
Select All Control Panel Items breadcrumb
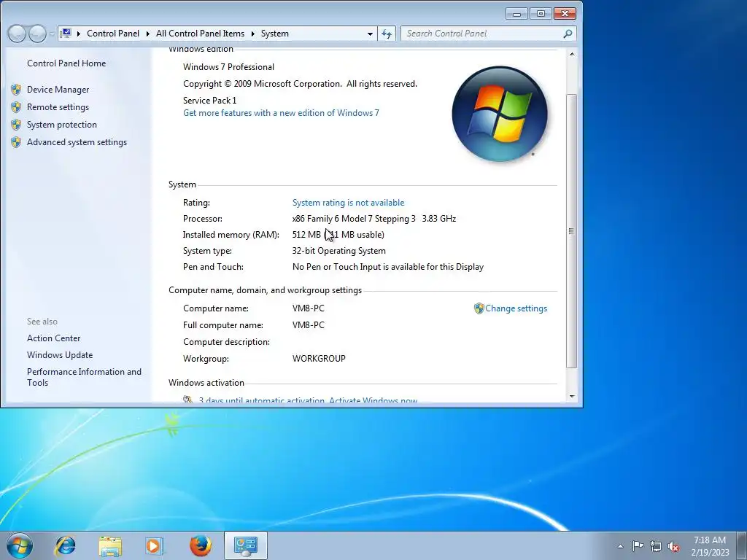(200, 34)
